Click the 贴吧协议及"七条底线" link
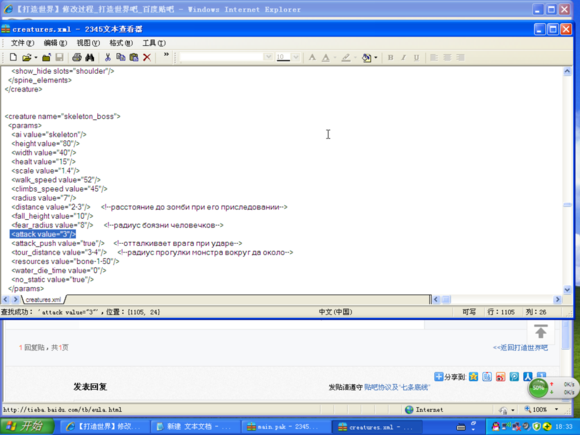The width and height of the screenshot is (580, 435). pos(397,387)
